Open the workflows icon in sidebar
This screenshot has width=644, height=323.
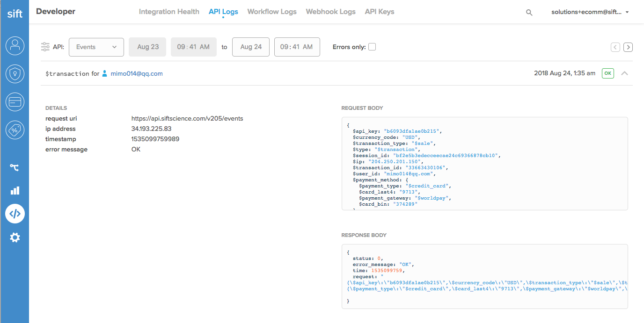15,167
